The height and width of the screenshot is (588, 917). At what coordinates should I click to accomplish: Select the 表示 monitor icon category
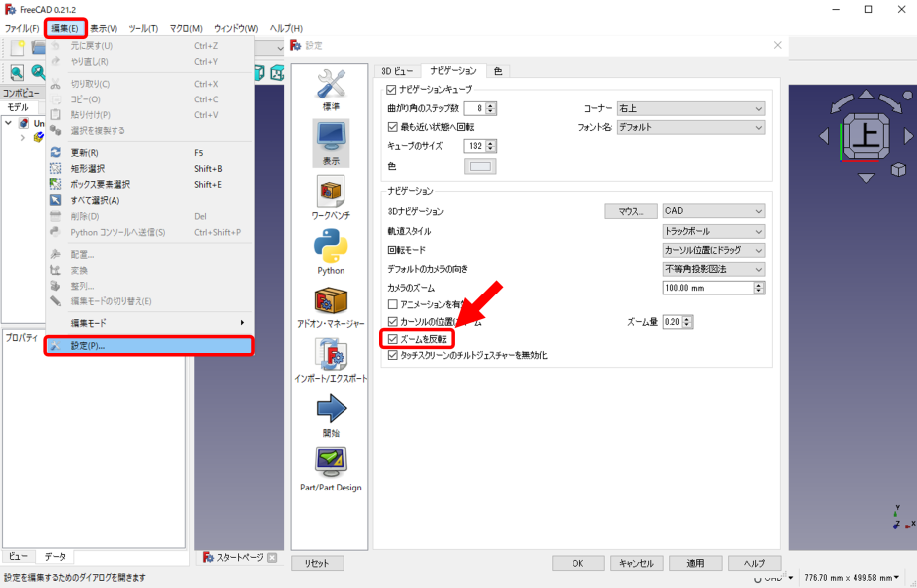pos(331,143)
